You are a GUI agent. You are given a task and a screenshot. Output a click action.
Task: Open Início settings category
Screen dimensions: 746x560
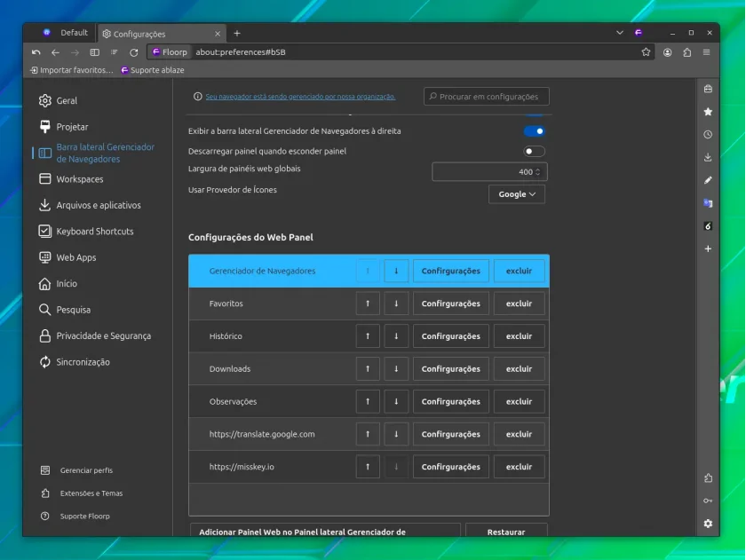click(58, 284)
